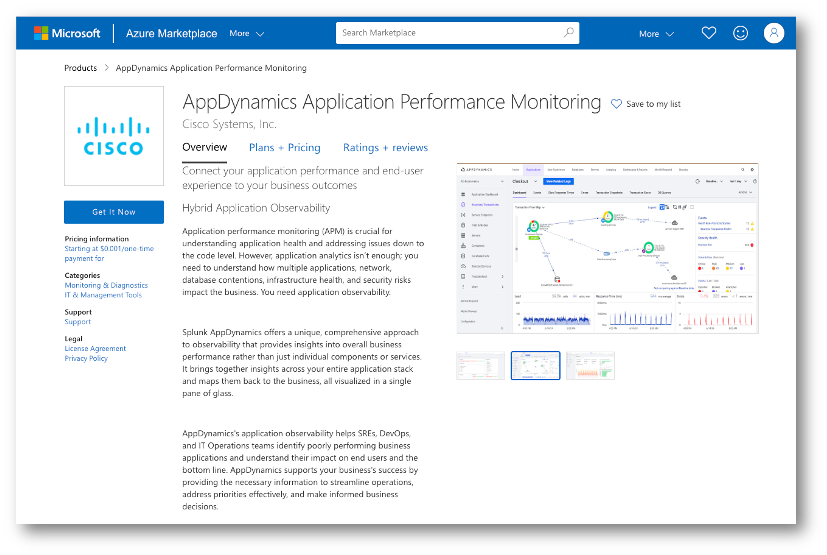The height and width of the screenshot is (555, 827).
Task: Open the Starting at pricing link
Action: coord(109,253)
